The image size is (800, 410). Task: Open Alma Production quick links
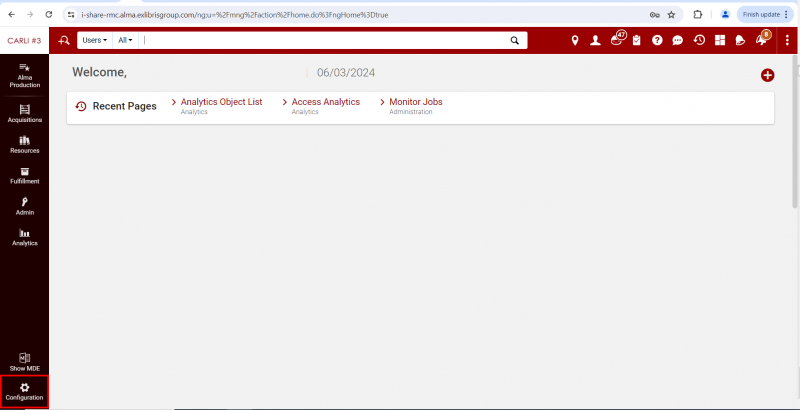tap(24, 75)
